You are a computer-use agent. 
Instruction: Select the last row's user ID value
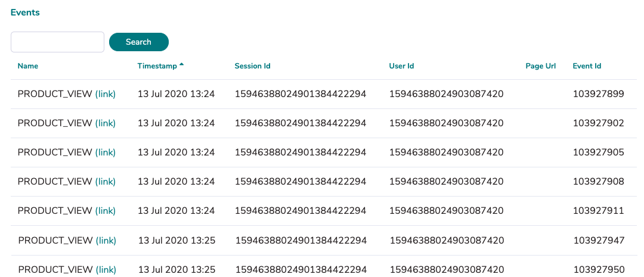[447, 270]
